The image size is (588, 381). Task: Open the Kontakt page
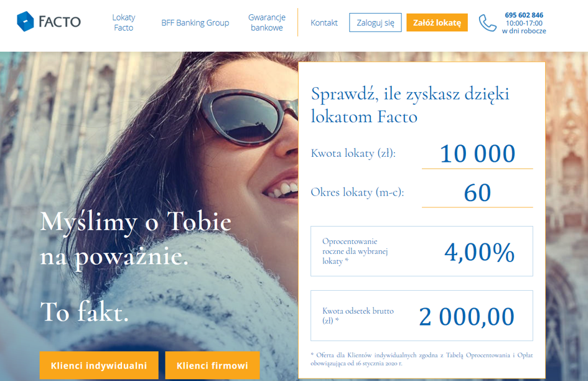coord(324,22)
